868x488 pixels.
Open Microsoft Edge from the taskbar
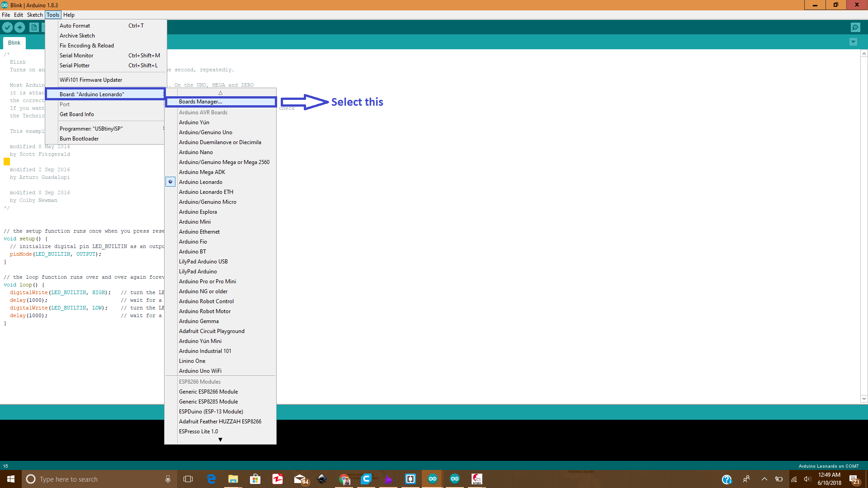211,479
